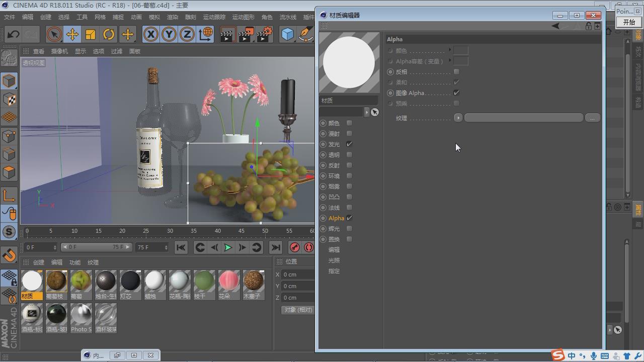
Task: Click the empty 纹理 texture path field
Action: (524, 118)
